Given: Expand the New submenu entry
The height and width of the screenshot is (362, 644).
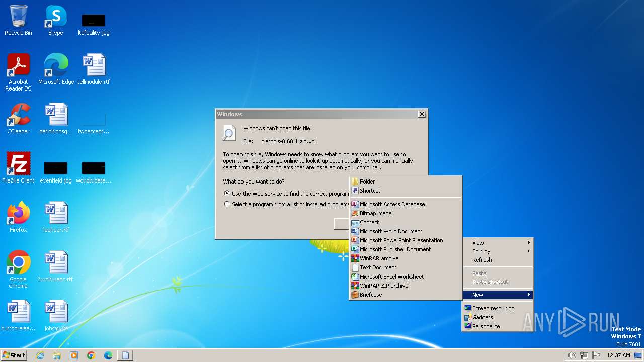Looking at the screenshot, I should coord(498,295).
